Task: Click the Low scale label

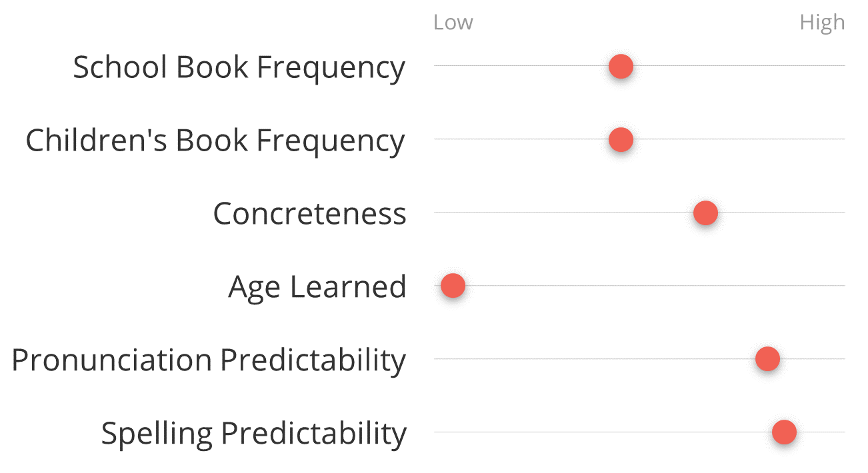Action: coord(453,23)
